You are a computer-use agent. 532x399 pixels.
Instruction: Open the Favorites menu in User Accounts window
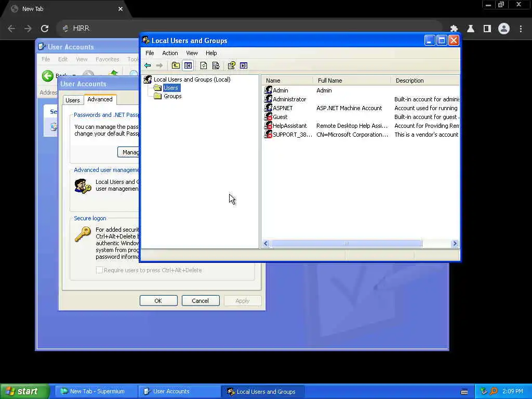click(107, 59)
